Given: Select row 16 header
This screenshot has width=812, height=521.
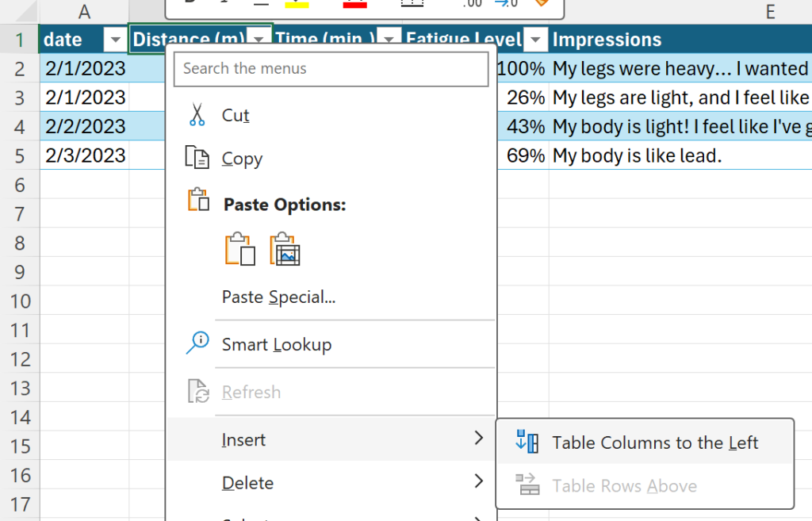Looking at the screenshot, I should coord(20,474).
